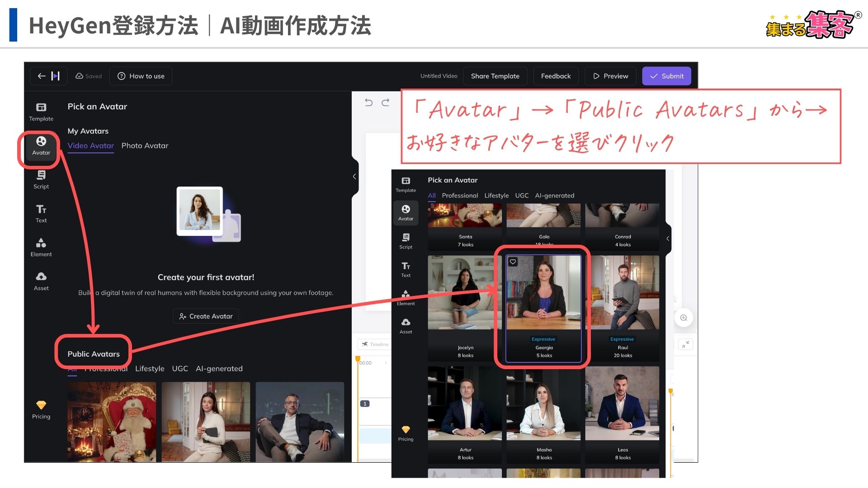Choose the Santa Claus avatar thumbnail
Viewport: 868px width, 488px height.
coord(112,422)
